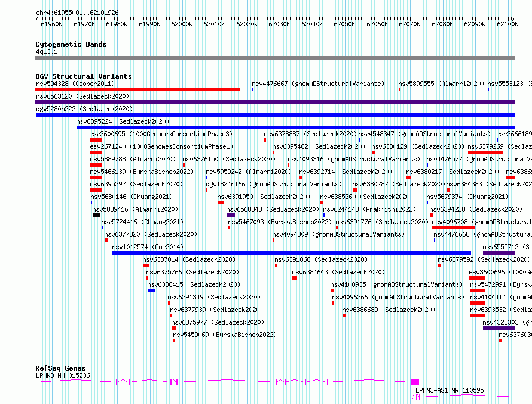This screenshot has height=404, width=532.
Task: Click the nsv5679374 (Chuang2021) label
Action: pyautogui.click(x=468, y=197)
